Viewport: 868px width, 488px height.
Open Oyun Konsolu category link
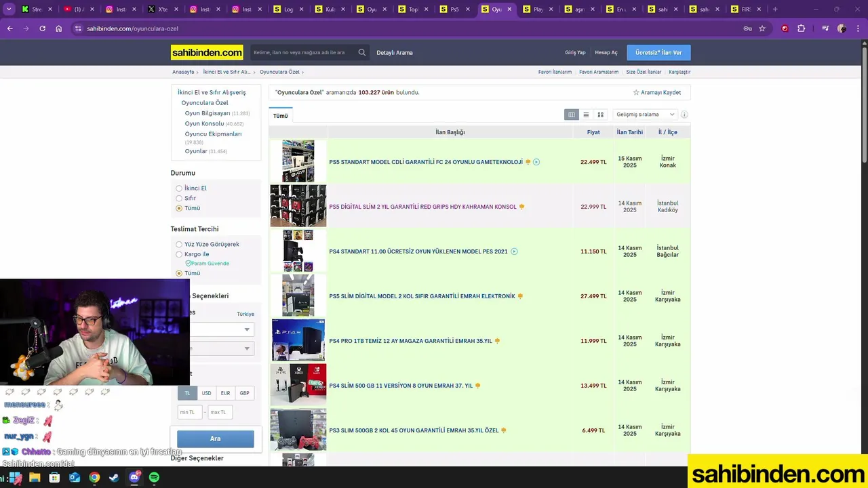[204, 123]
